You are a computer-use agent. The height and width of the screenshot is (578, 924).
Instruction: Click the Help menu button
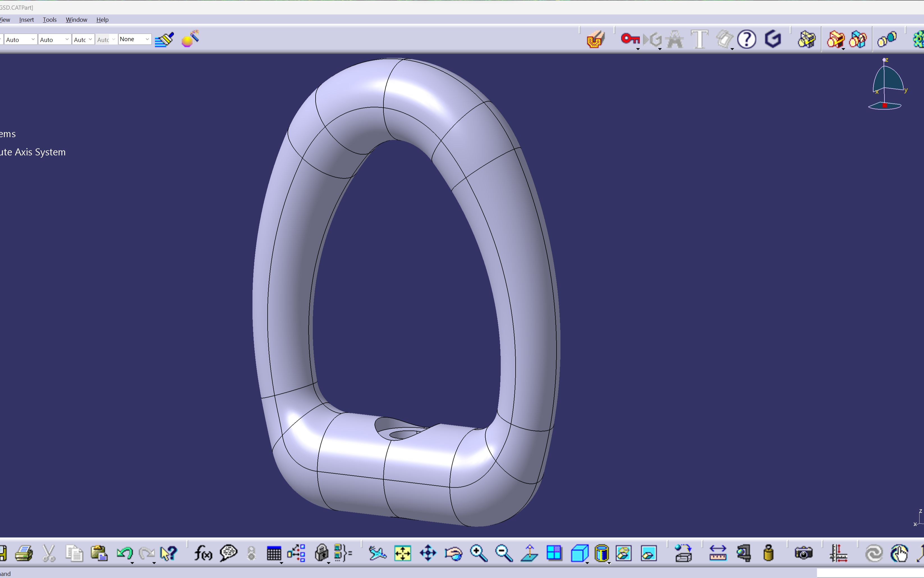(x=102, y=19)
